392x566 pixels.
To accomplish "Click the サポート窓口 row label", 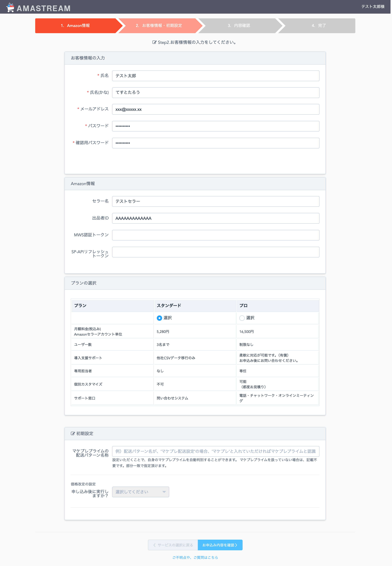I will (x=112, y=398).
